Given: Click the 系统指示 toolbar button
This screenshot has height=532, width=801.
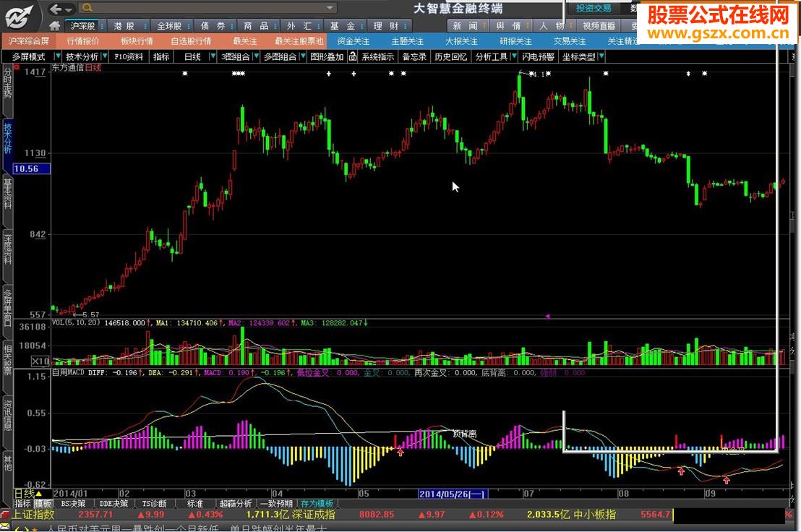Looking at the screenshot, I should point(377,56).
